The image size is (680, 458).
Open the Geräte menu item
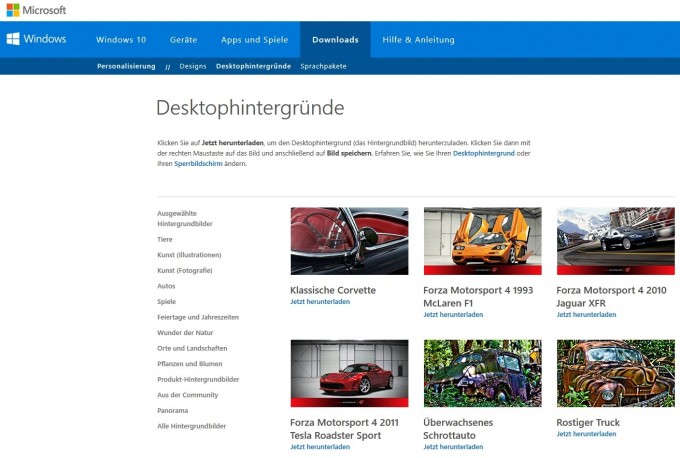[183, 40]
